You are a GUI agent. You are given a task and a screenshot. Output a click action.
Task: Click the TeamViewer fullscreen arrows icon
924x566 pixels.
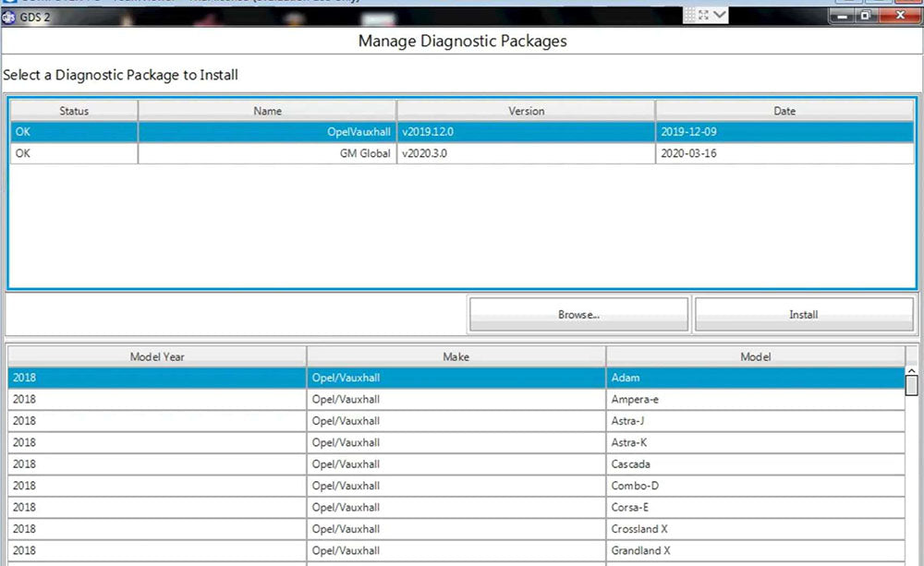click(x=701, y=15)
